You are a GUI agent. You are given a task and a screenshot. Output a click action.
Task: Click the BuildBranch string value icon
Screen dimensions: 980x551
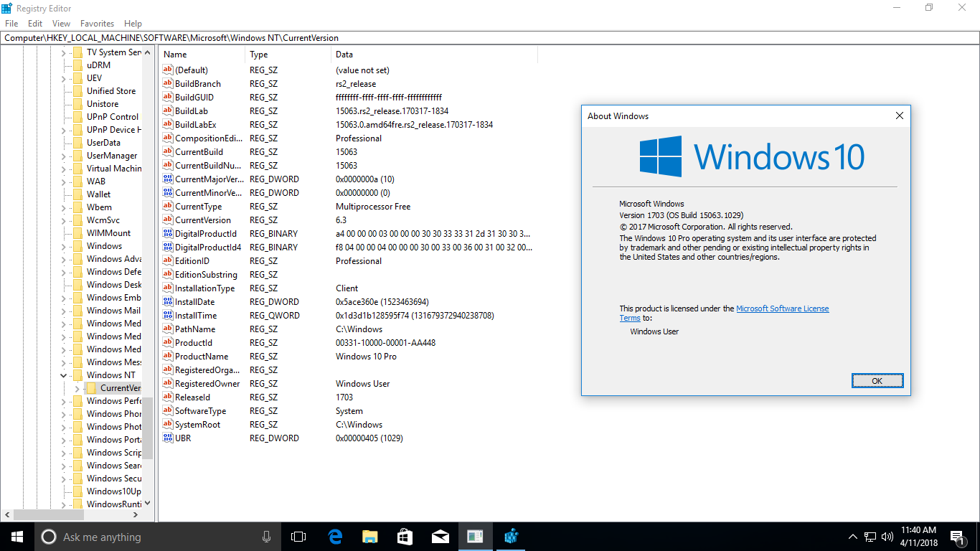click(168, 84)
